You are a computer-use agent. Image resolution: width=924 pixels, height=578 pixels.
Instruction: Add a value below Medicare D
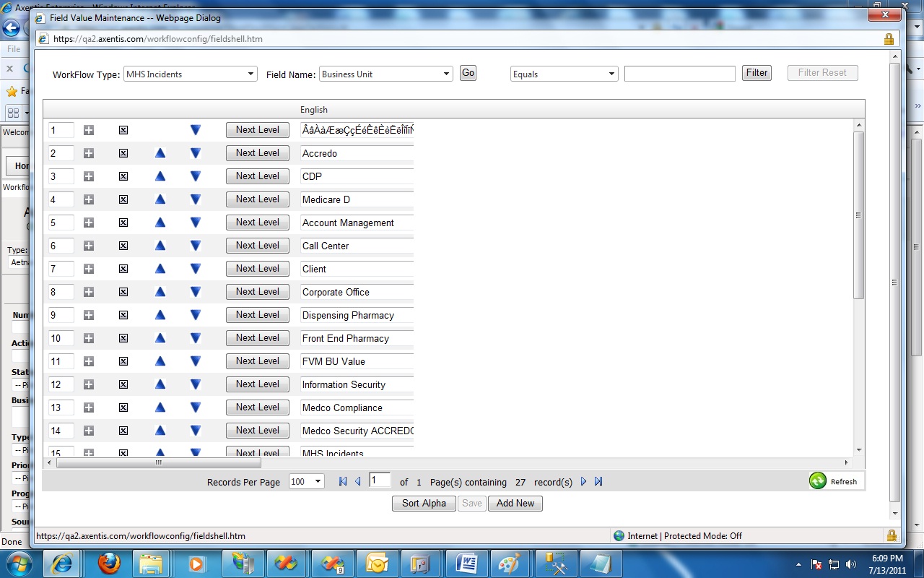[x=89, y=199]
